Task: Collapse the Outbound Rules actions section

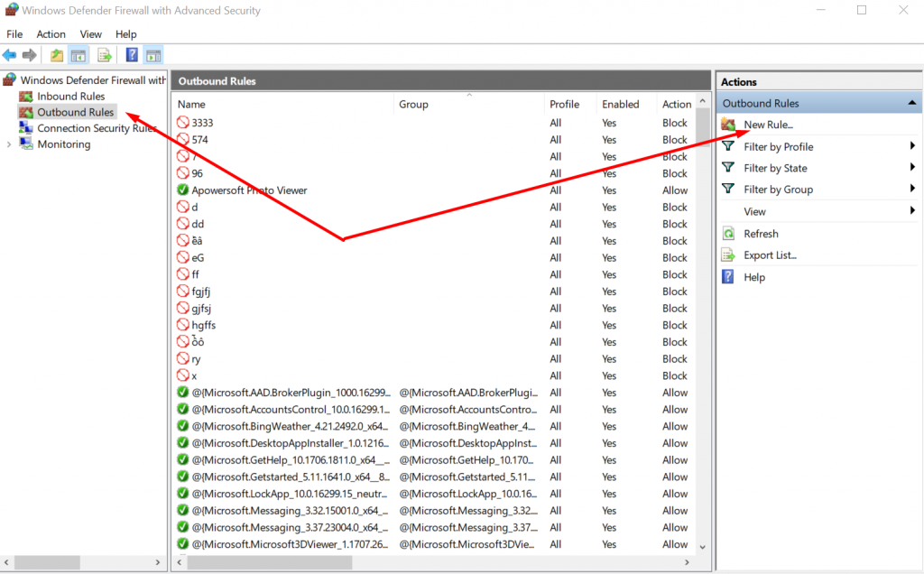Action: click(x=911, y=104)
